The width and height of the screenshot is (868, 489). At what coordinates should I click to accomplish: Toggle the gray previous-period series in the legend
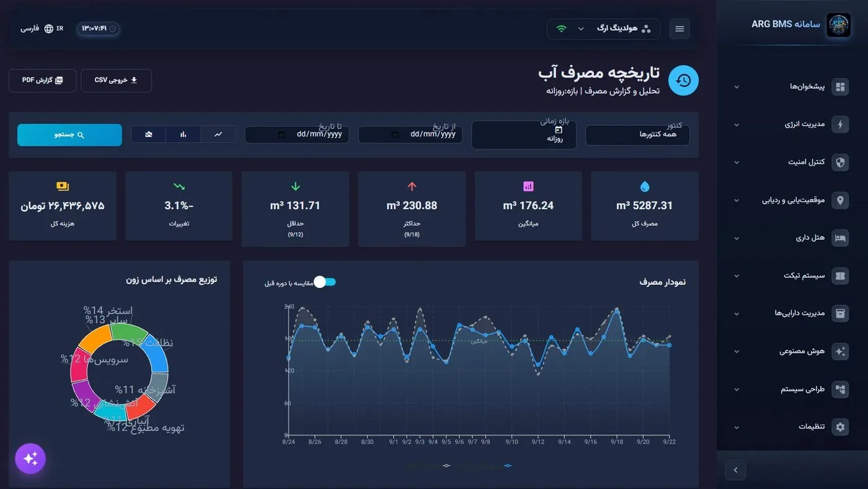coord(446,465)
